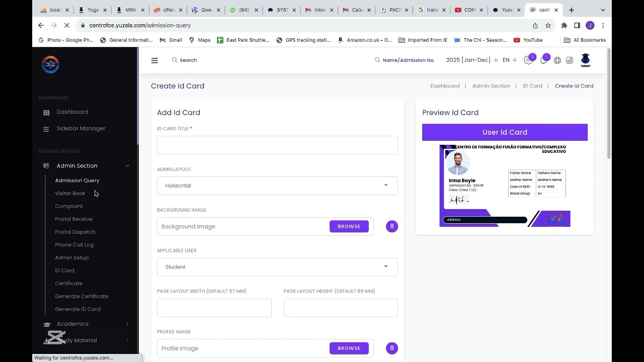Focus the ID Card Title field
644x362 pixels.
click(277, 145)
